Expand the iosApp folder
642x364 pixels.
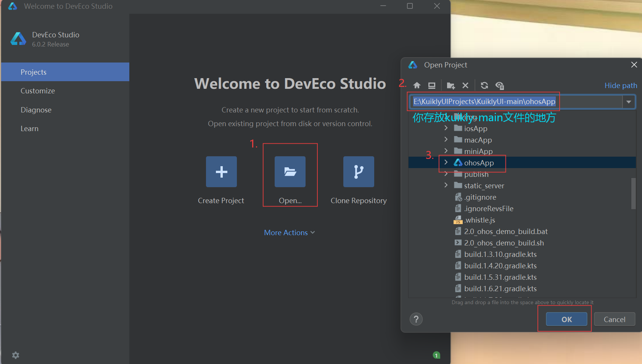(x=446, y=128)
